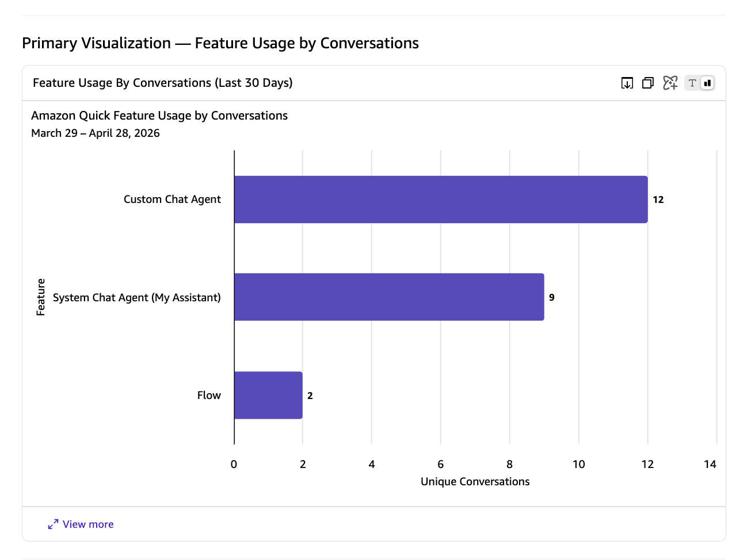Screen dimensions: 755x560
Task: Switch the view to bar chart mode
Action: (x=707, y=83)
